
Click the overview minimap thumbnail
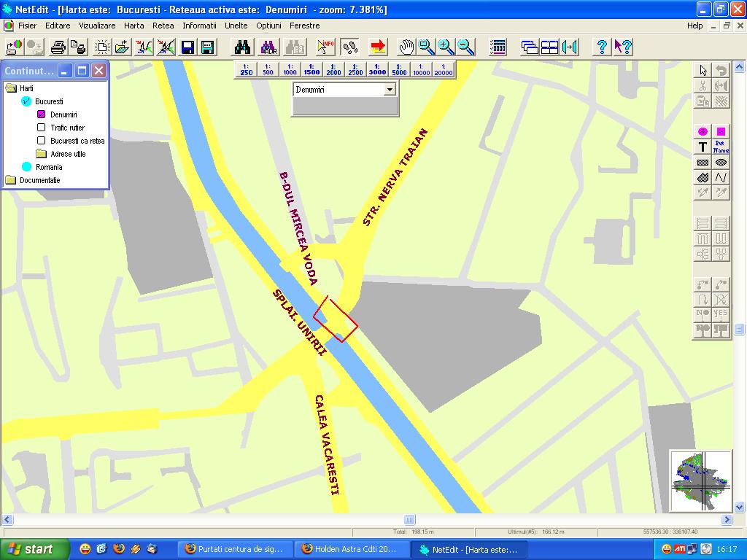tap(701, 481)
